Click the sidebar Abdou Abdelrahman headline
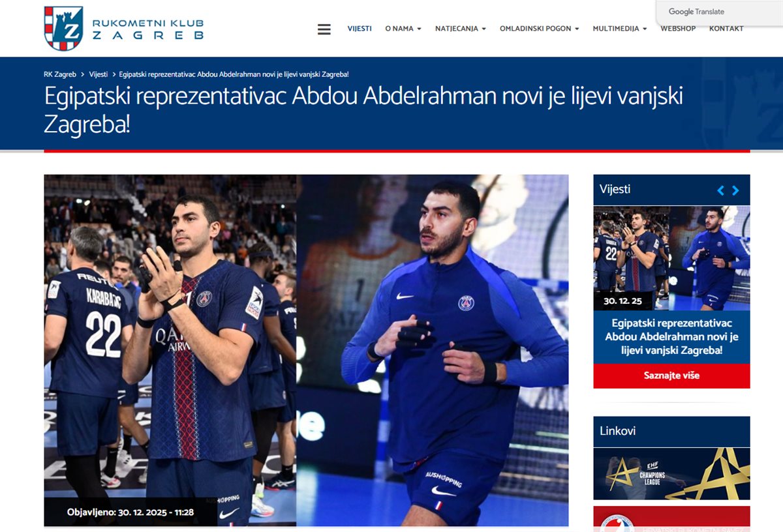This screenshot has width=783, height=532. coord(671,337)
